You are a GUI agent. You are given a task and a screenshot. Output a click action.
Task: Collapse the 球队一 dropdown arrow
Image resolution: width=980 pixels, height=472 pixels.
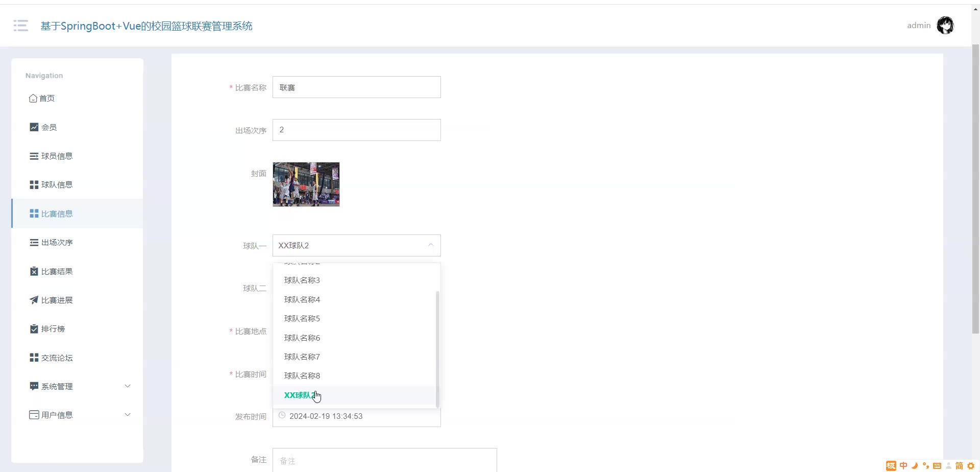pyautogui.click(x=431, y=245)
